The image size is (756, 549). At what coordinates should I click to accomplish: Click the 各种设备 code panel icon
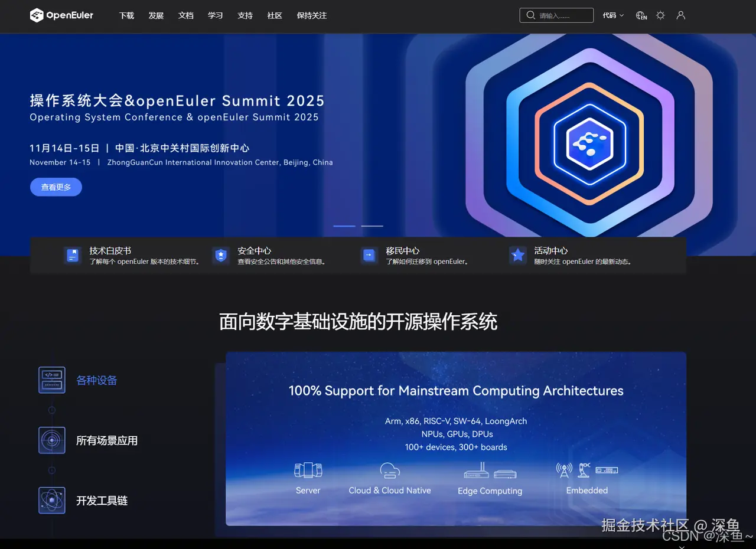pyautogui.click(x=52, y=380)
